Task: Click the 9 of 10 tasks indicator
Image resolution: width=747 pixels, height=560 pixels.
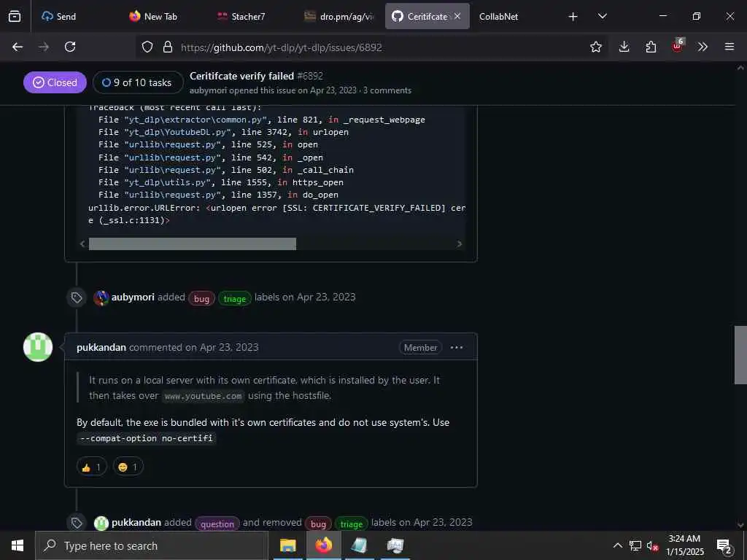Action: (138, 82)
